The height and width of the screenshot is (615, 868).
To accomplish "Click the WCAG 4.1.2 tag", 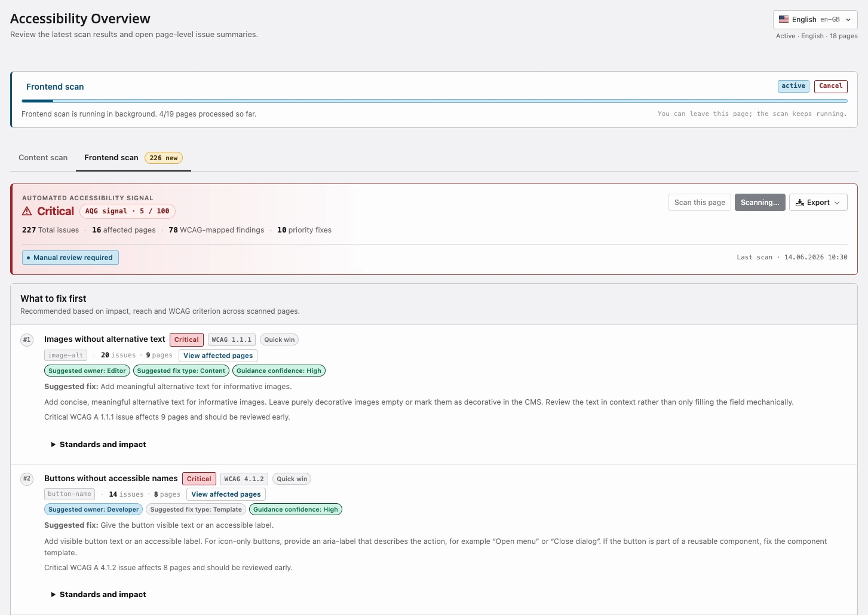I will (244, 479).
